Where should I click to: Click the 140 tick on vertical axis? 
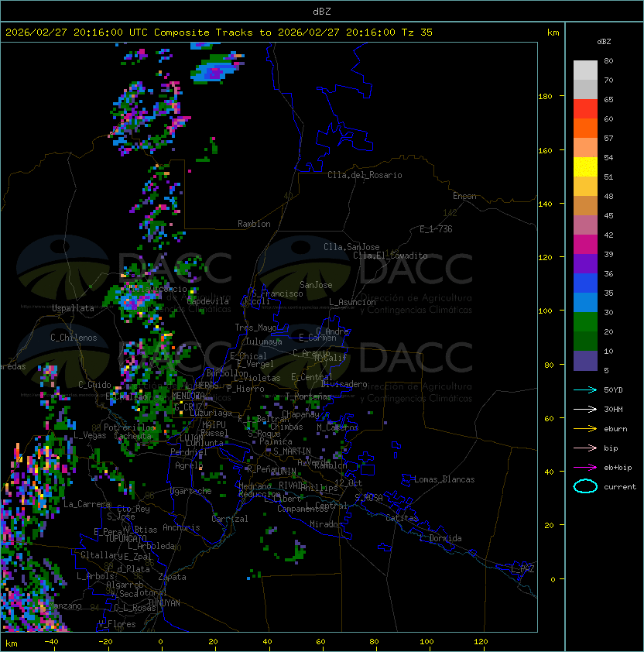coord(545,204)
